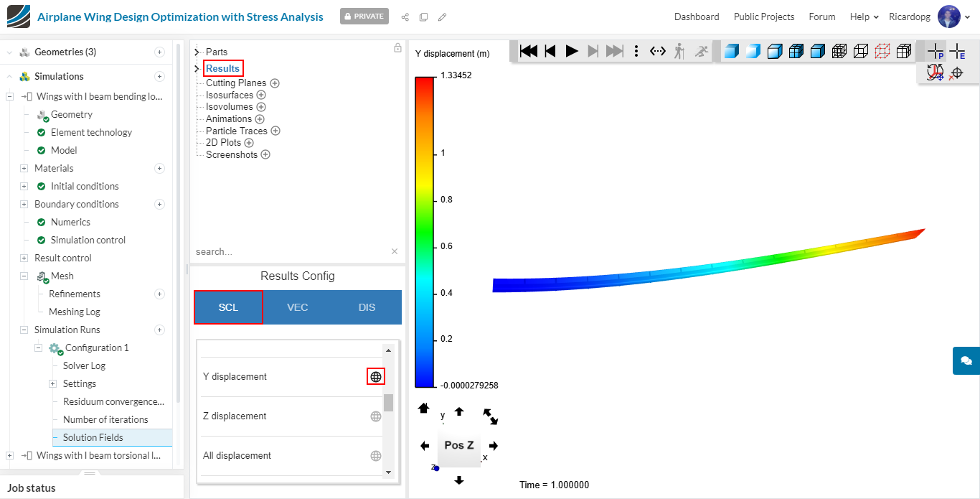Step back one animation frame

(x=550, y=51)
